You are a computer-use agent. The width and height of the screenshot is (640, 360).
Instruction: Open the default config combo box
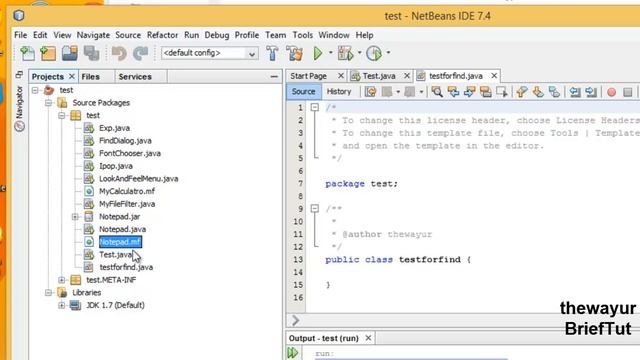[x=210, y=53]
